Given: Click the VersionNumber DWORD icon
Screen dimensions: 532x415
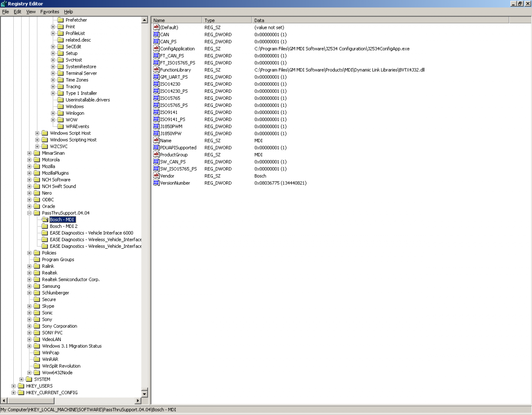Looking at the screenshot, I should click(156, 183).
